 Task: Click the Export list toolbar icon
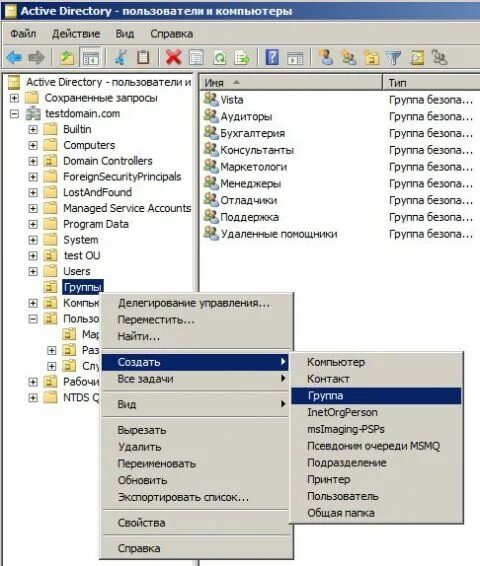coord(242,57)
